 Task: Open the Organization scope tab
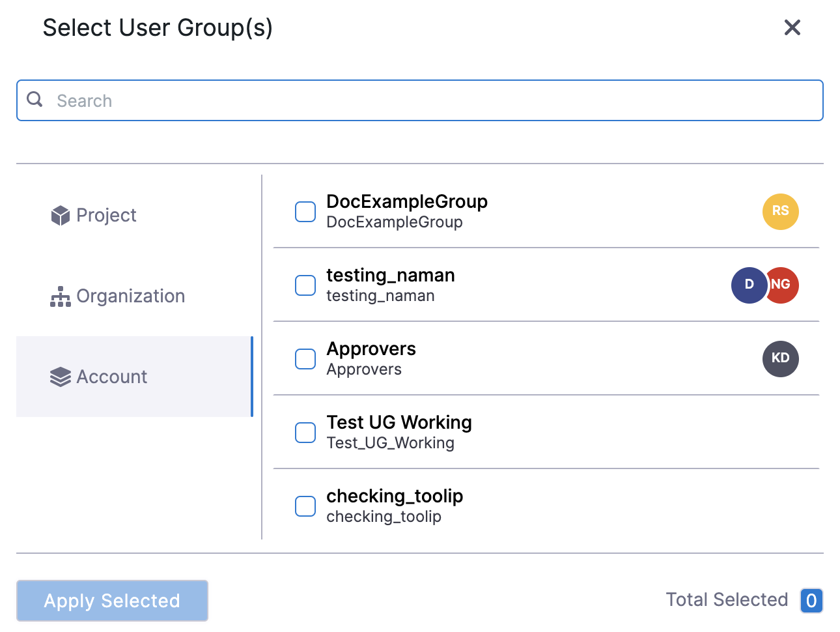point(130,296)
